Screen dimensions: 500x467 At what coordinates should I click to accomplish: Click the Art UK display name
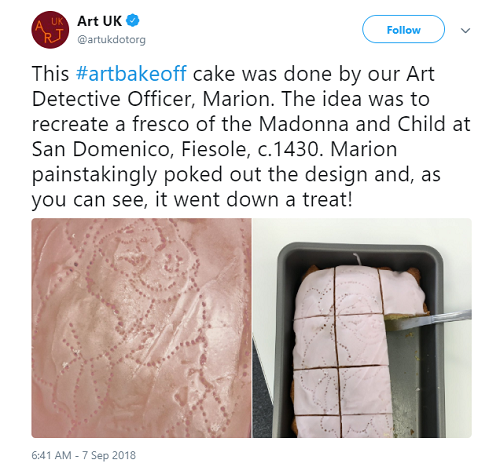click(99, 21)
